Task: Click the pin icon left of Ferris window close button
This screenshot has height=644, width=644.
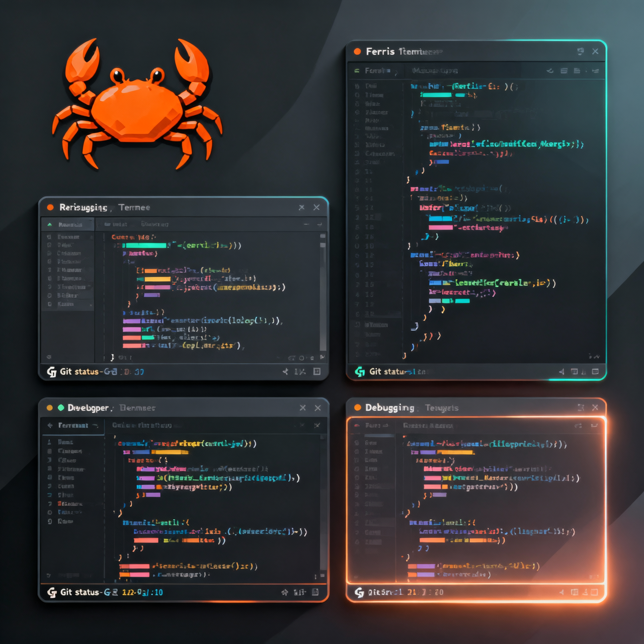Action: (581, 51)
